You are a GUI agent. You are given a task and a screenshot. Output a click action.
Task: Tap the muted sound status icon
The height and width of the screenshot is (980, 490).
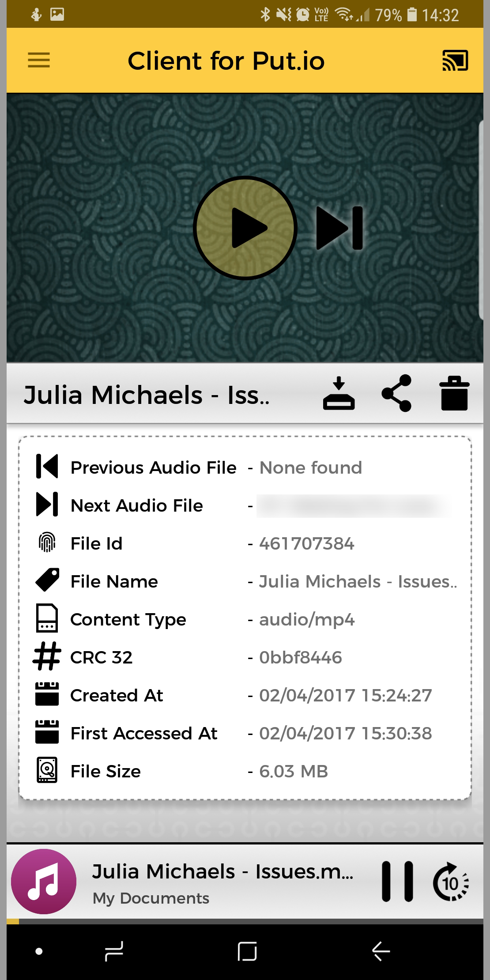click(x=284, y=15)
